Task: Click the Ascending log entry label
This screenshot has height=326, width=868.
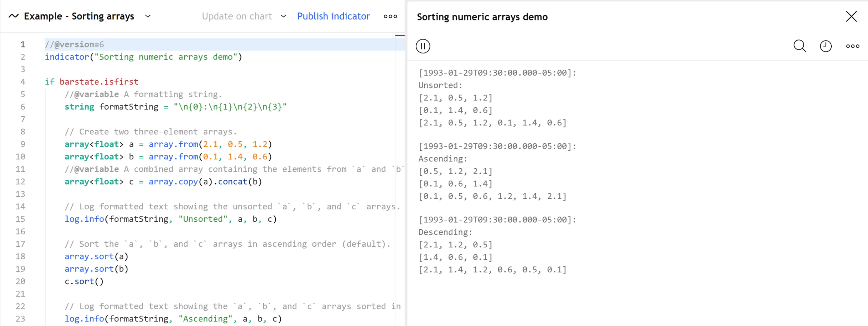Action: (x=443, y=159)
